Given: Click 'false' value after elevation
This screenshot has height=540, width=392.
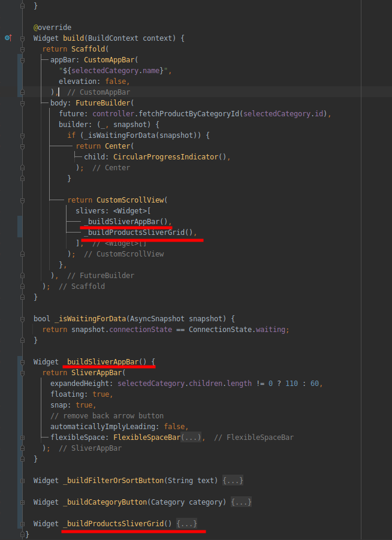Looking at the screenshot, I should point(116,82).
